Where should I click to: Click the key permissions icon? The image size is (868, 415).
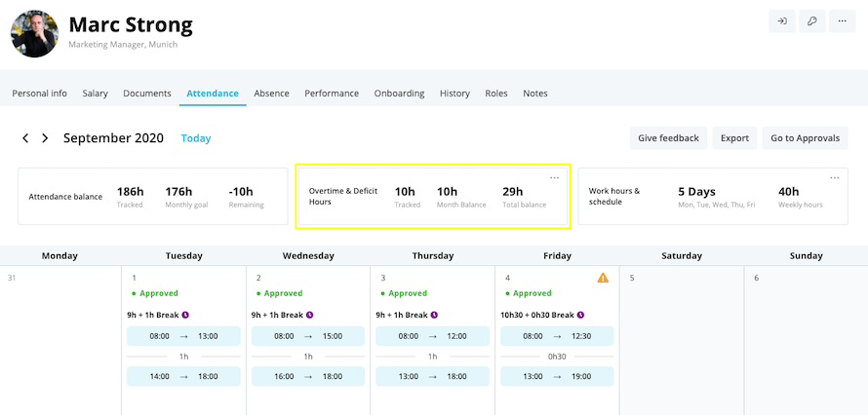tap(811, 21)
